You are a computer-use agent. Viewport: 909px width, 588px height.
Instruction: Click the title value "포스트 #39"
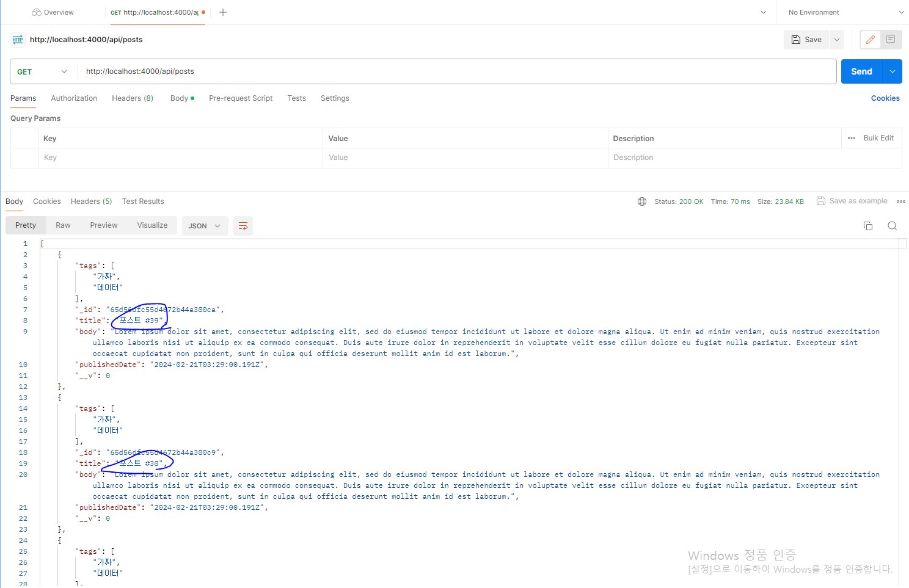(x=141, y=321)
